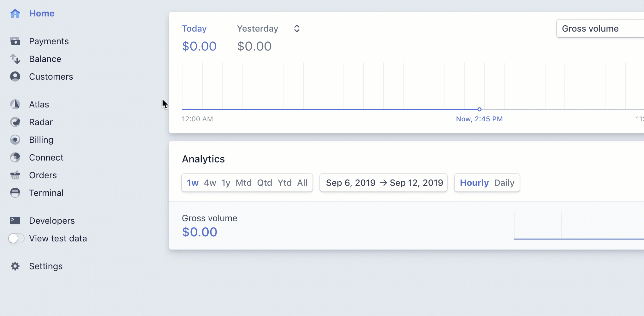Open Billing via its circular icon
The height and width of the screenshot is (316, 644).
(x=15, y=140)
